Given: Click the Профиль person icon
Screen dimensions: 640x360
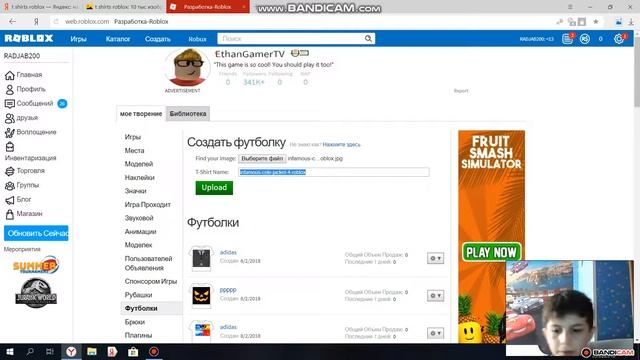Looking at the screenshot, I should point(9,89).
